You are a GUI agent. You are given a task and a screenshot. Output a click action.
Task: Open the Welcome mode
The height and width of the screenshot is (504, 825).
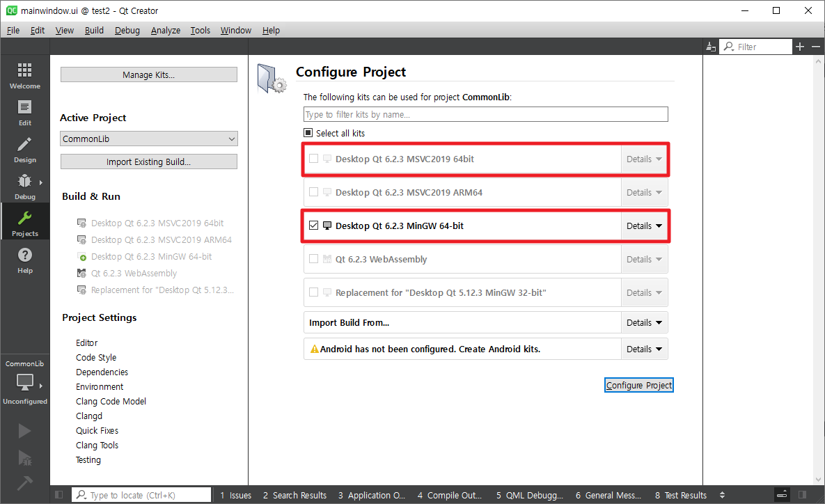pyautogui.click(x=25, y=74)
